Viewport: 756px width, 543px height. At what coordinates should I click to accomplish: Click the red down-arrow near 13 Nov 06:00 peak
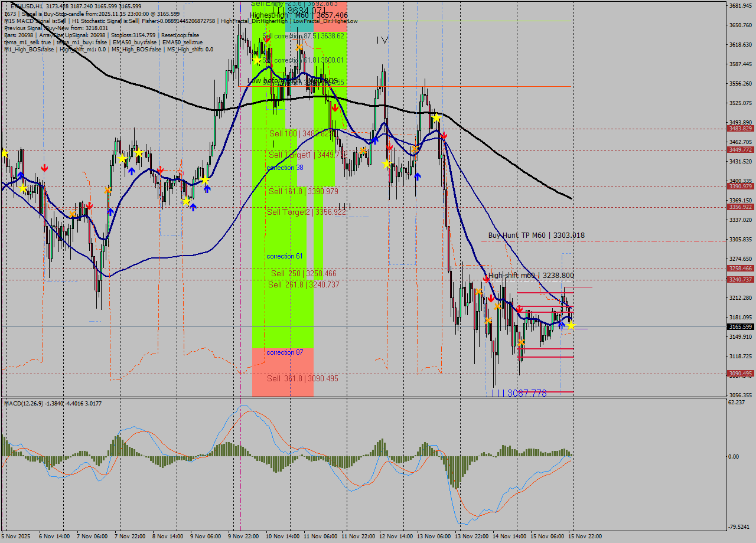[x=444, y=135]
